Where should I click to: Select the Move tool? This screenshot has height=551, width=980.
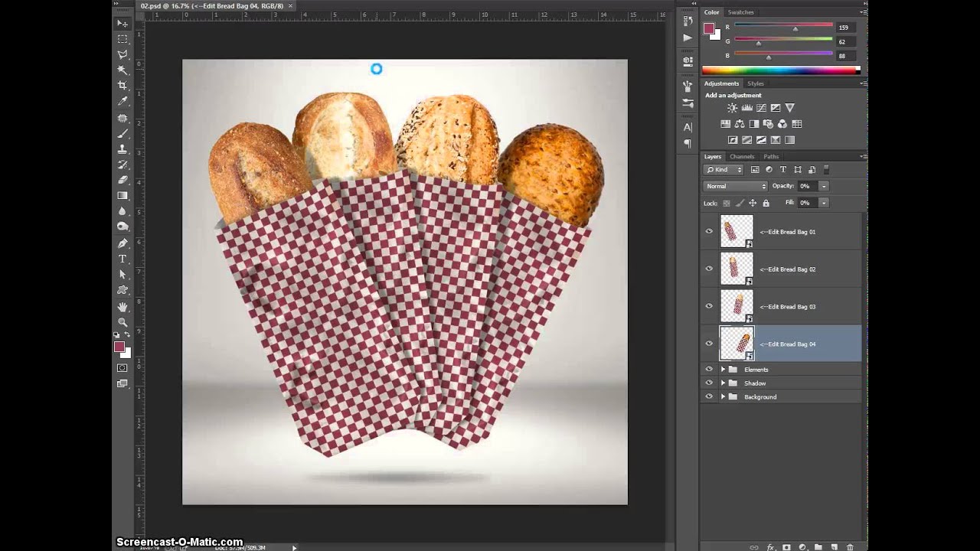point(122,23)
